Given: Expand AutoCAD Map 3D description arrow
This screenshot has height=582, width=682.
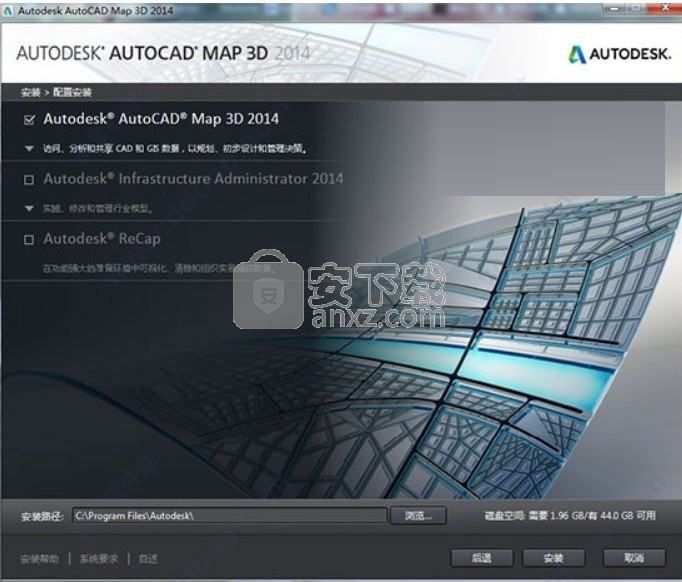Looking at the screenshot, I should tap(29, 149).
